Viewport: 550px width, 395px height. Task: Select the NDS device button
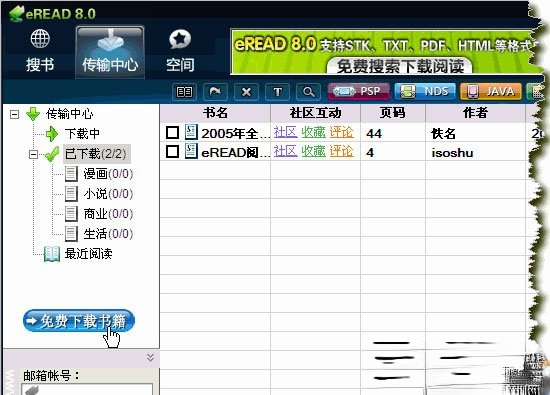[x=425, y=92]
